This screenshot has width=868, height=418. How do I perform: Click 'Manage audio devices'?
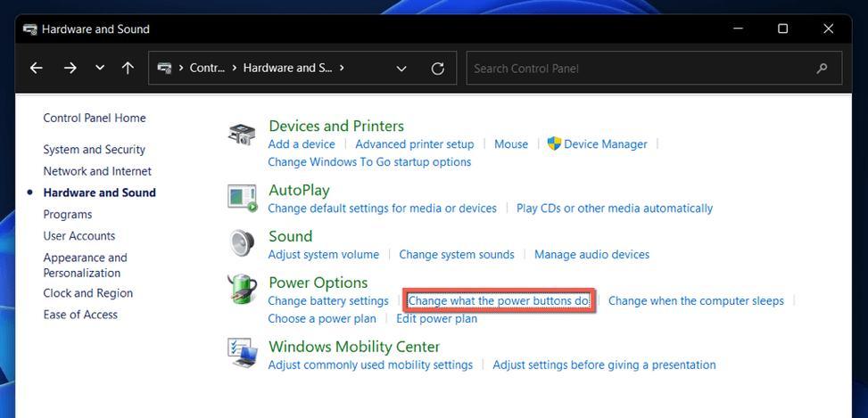(591, 254)
